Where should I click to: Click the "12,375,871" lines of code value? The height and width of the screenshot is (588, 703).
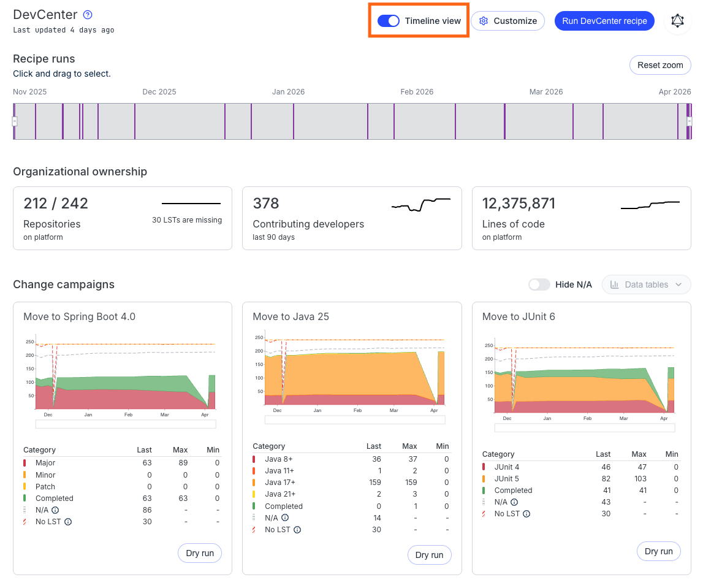pos(519,204)
